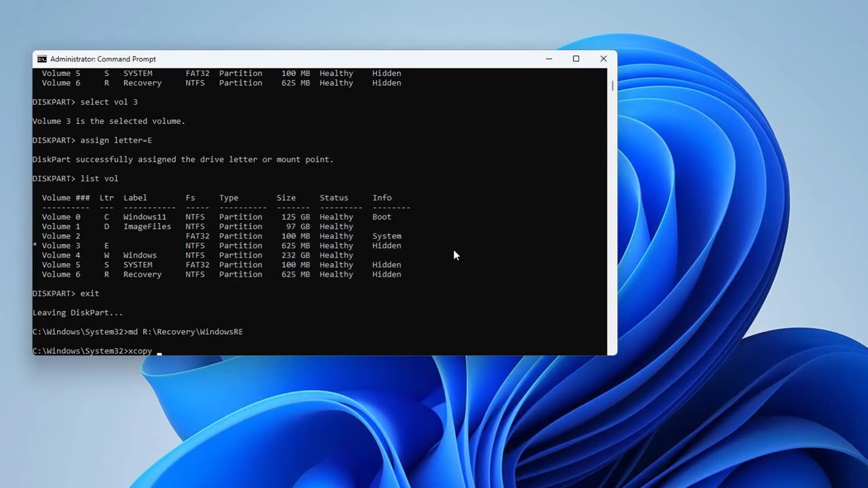Maximize the Command Prompt window

[x=576, y=59]
